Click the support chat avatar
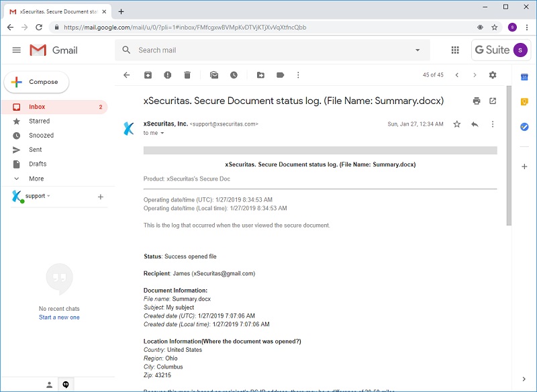The image size is (537, 392). point(17,197)
